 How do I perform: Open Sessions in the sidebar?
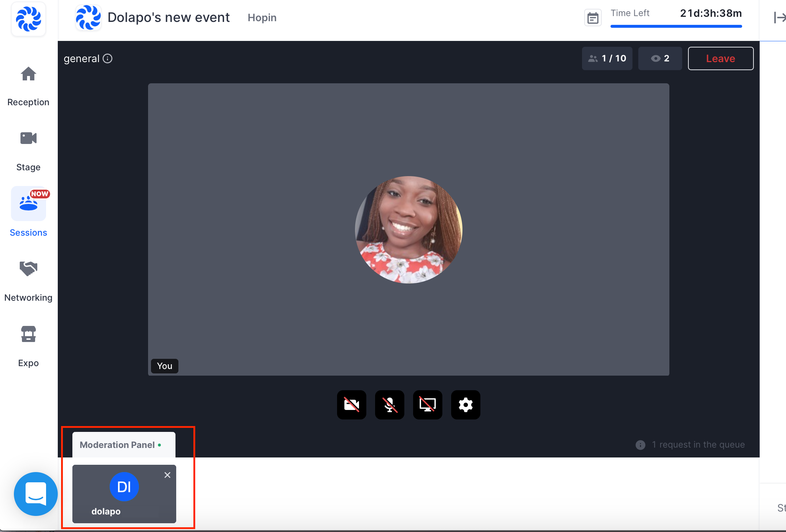29,204
